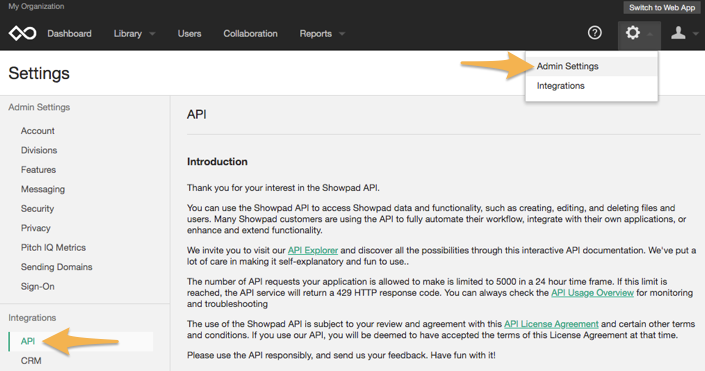Select Account in the Admin Settings sidebar

click(37, 131)
